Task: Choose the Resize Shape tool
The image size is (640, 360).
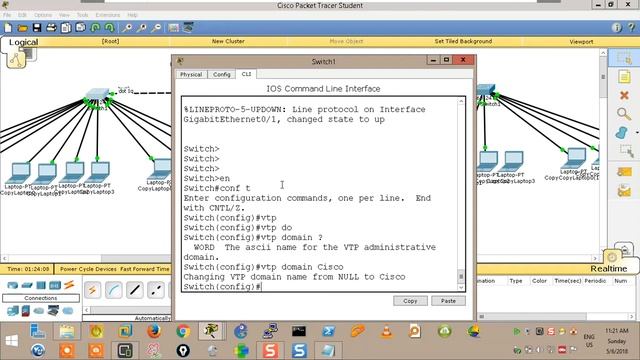Action: [x=626, y=151]
